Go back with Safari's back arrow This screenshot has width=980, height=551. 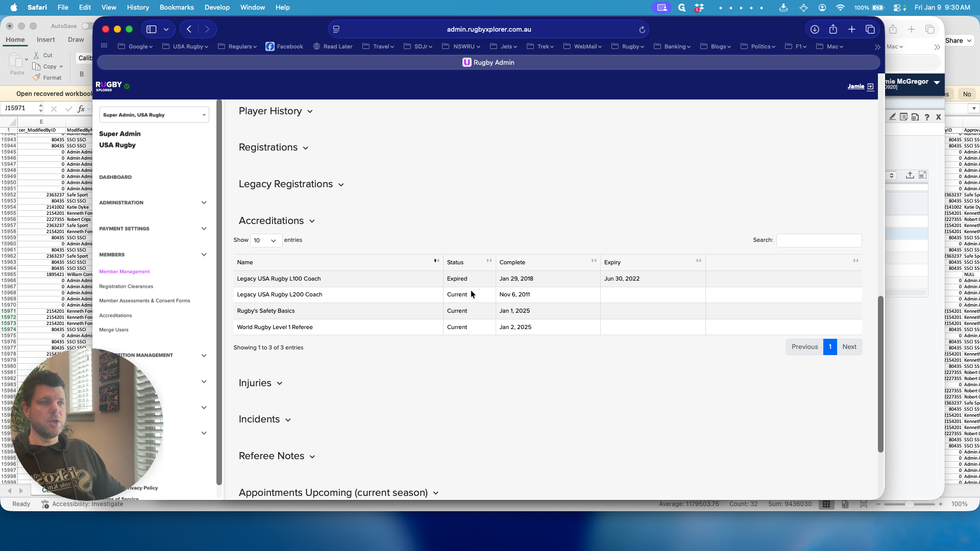coord(189,30)
